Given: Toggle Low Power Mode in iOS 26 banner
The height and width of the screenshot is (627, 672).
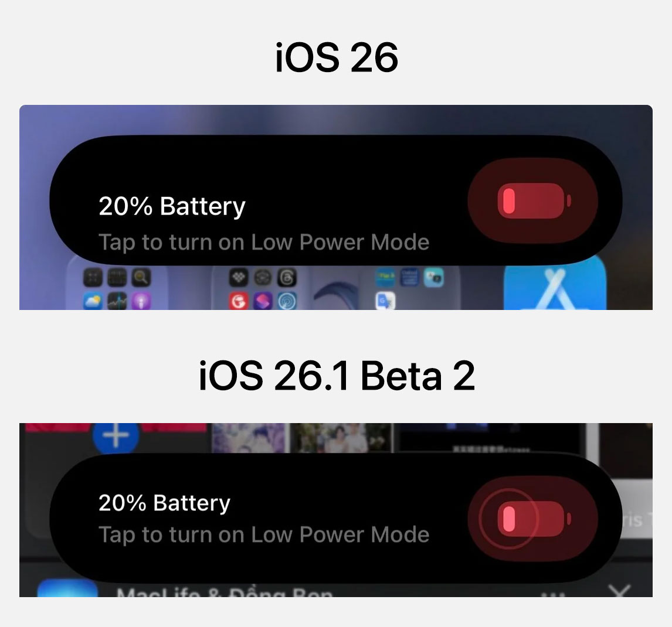Looking at the screenshot, I should click(x=532, y=201).
